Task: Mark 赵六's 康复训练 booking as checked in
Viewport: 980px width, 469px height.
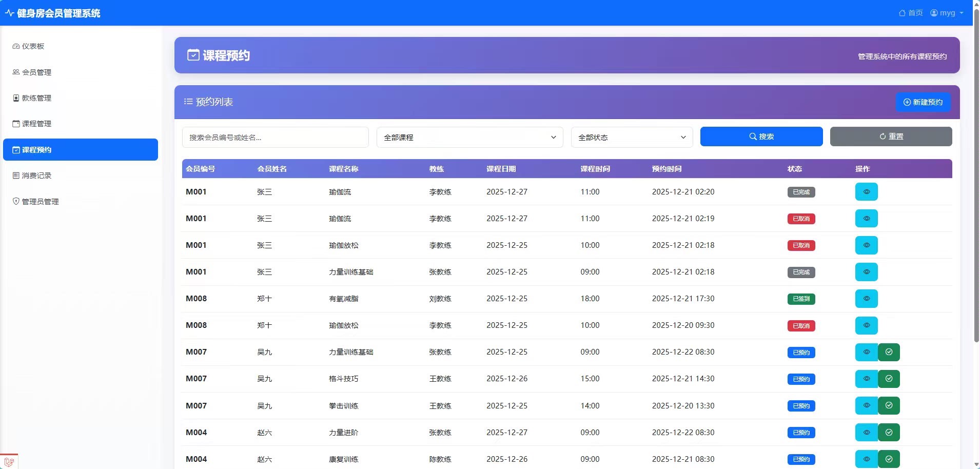Action: click(x=889, y=459)
